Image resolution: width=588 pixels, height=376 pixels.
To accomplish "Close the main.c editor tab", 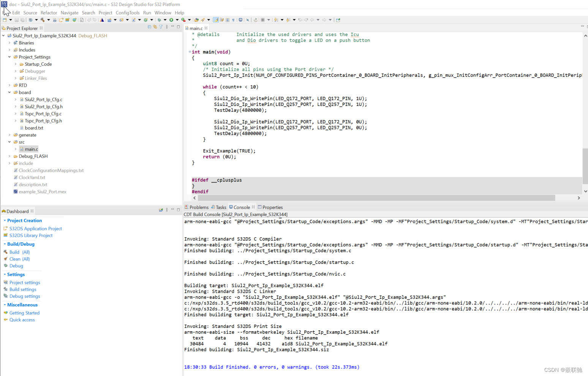I will (x=206, y=28).
